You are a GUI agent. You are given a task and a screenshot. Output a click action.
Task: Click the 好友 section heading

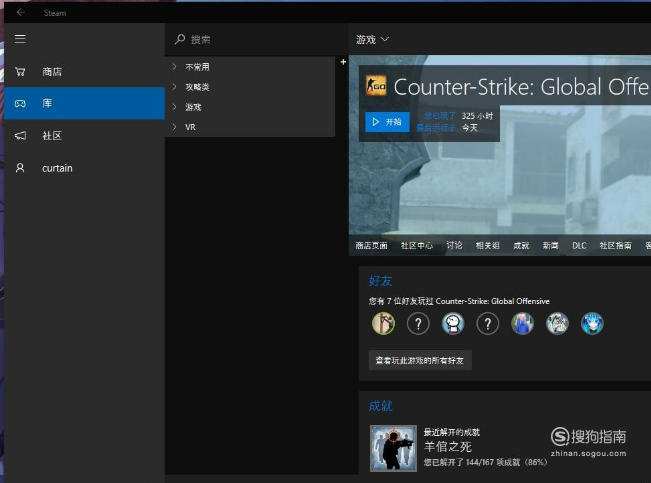click(380, 281)
